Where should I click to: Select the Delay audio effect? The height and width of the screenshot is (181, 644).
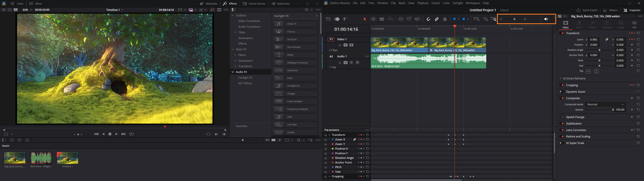click(x=296, y=55)
